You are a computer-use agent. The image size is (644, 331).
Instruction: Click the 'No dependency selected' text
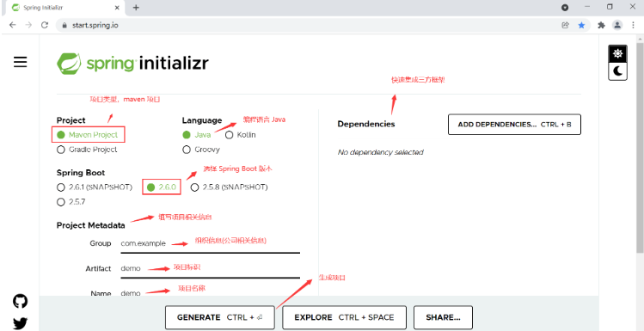tap(380, 152)
